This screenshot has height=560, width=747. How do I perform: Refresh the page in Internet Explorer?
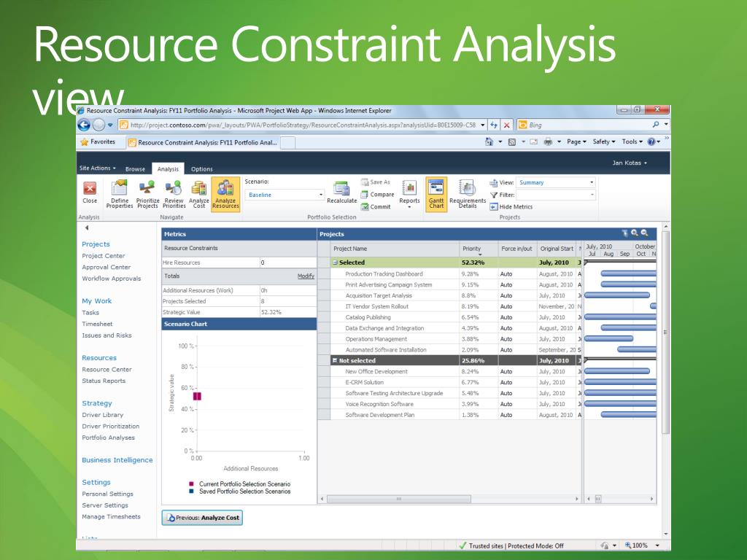click(x=494, y=125)
